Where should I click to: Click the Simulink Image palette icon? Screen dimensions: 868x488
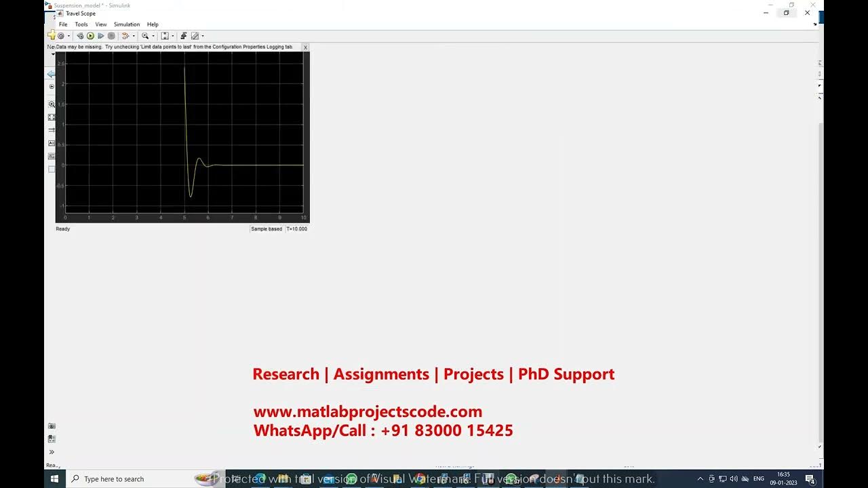(x=52, y=156)
